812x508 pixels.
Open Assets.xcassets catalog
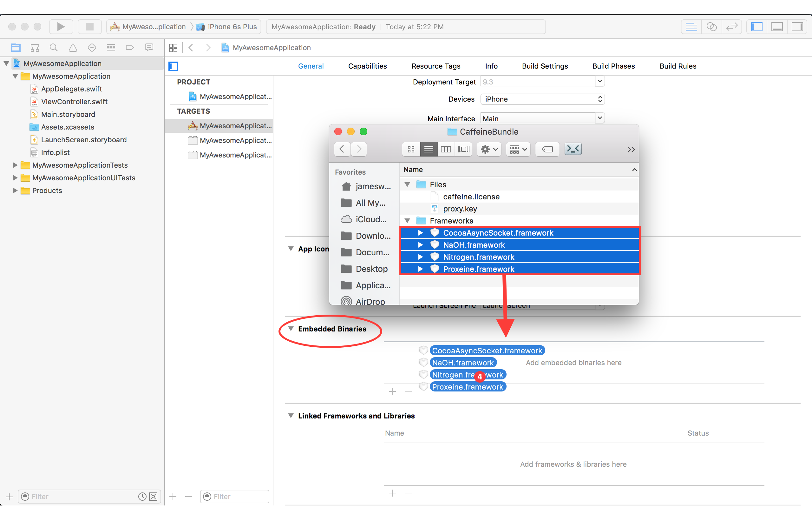(68, 127)
